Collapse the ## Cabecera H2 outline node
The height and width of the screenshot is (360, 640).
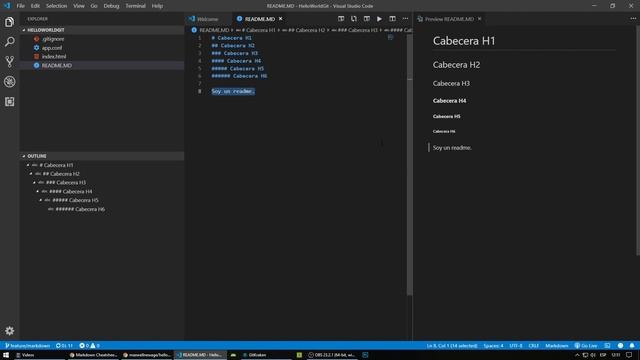pos(31,174)
